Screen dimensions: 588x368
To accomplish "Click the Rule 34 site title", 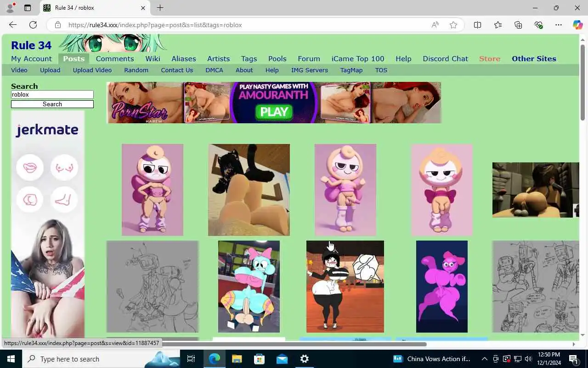I will tap(31, 45).
